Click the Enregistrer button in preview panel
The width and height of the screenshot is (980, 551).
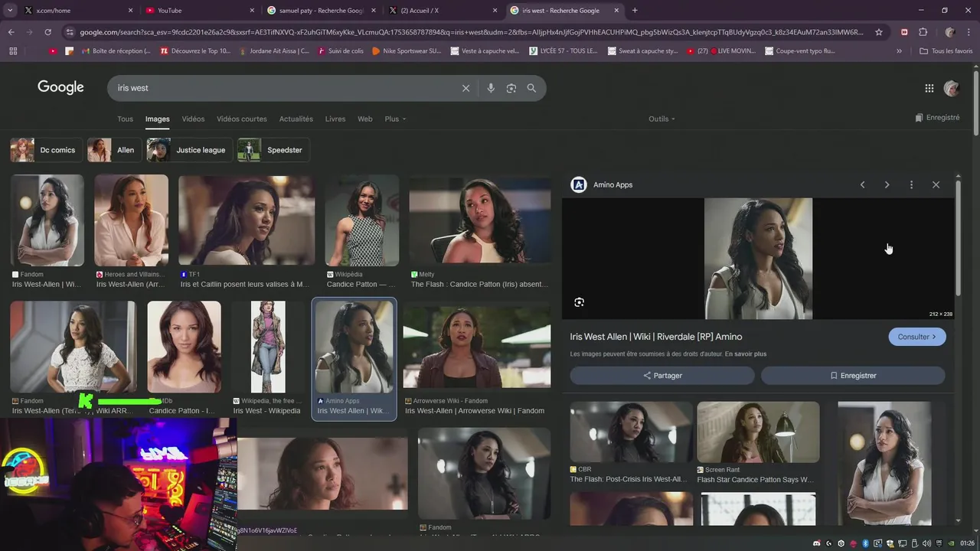853,376
